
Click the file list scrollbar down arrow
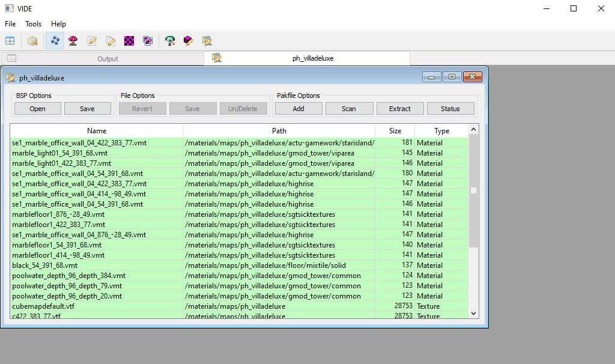click(x=473, y=314)
